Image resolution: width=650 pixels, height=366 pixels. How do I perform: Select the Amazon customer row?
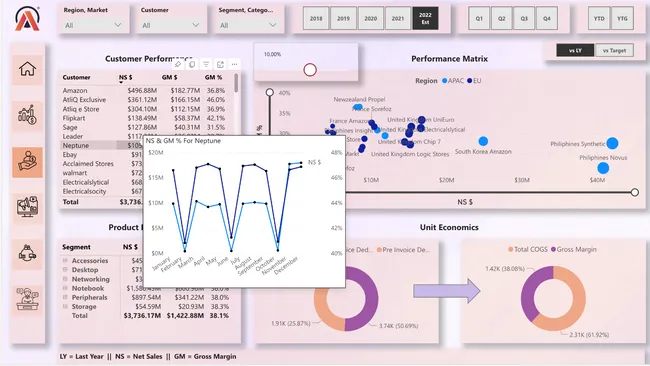coord(145,90)
